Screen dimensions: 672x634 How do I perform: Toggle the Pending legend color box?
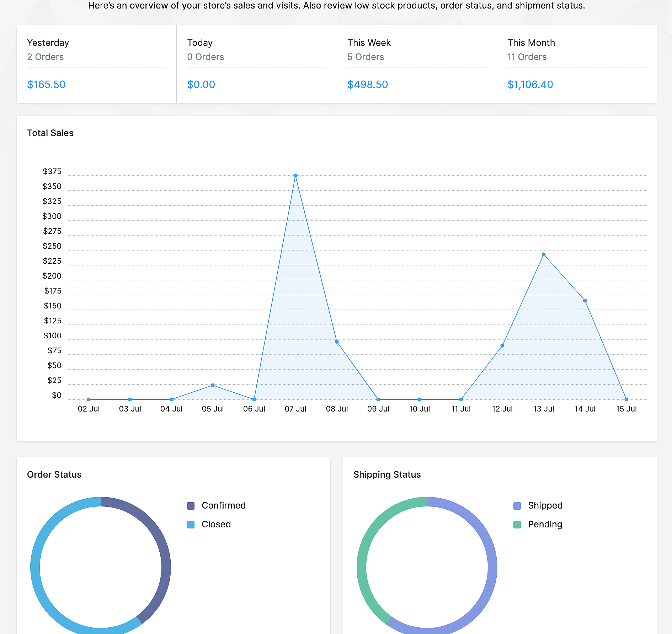coord(517,525)
